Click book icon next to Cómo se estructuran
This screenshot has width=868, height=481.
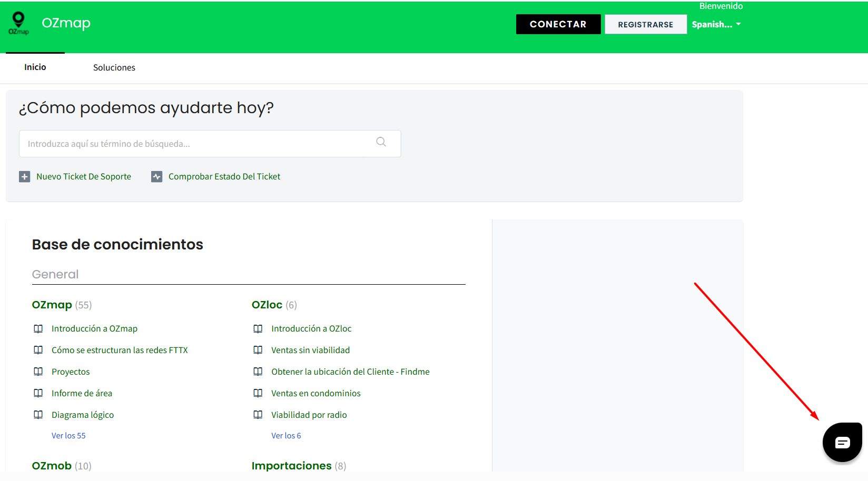point(38,350)
